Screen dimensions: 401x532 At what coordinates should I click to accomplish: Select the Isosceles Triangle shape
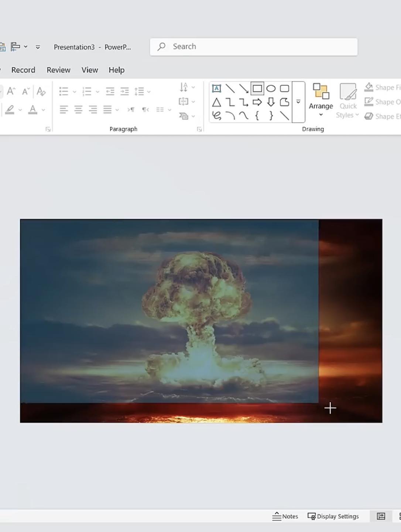click(x=217, y=102)
